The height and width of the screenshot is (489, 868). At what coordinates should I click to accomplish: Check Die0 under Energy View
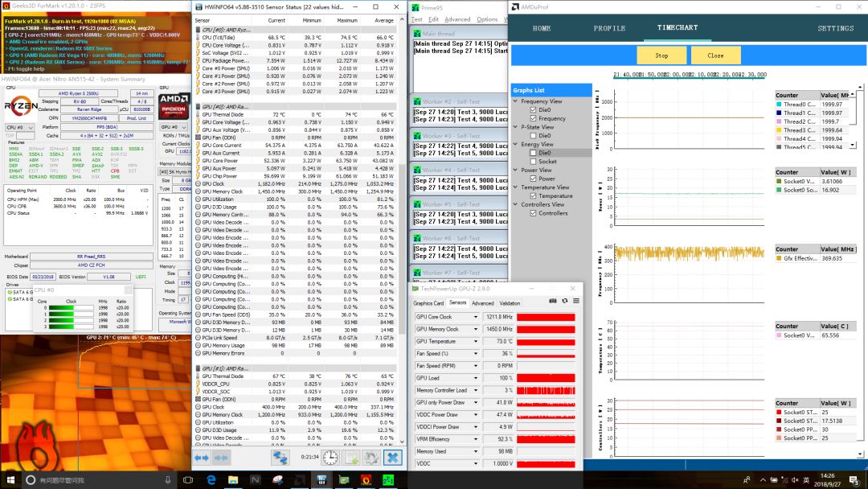click(533, 153)
